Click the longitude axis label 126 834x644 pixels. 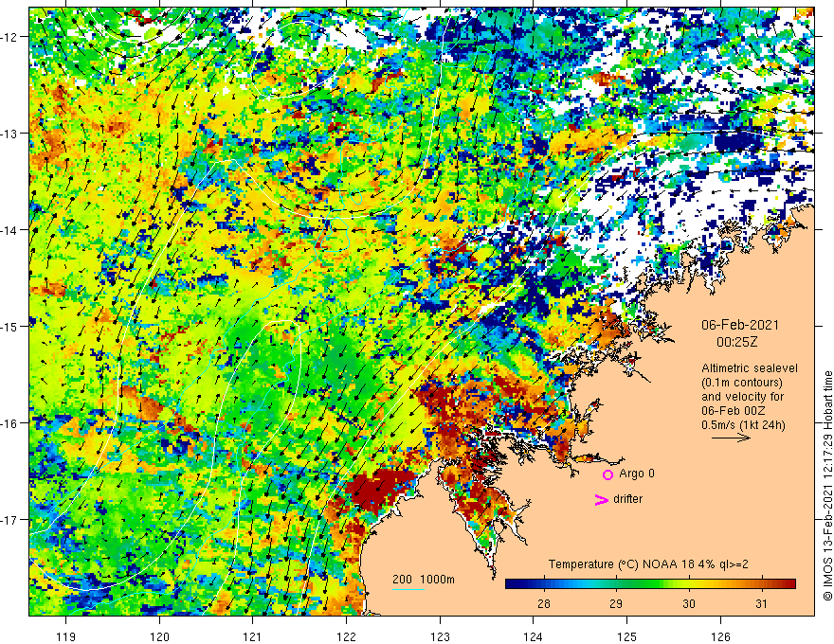(720, 636)
